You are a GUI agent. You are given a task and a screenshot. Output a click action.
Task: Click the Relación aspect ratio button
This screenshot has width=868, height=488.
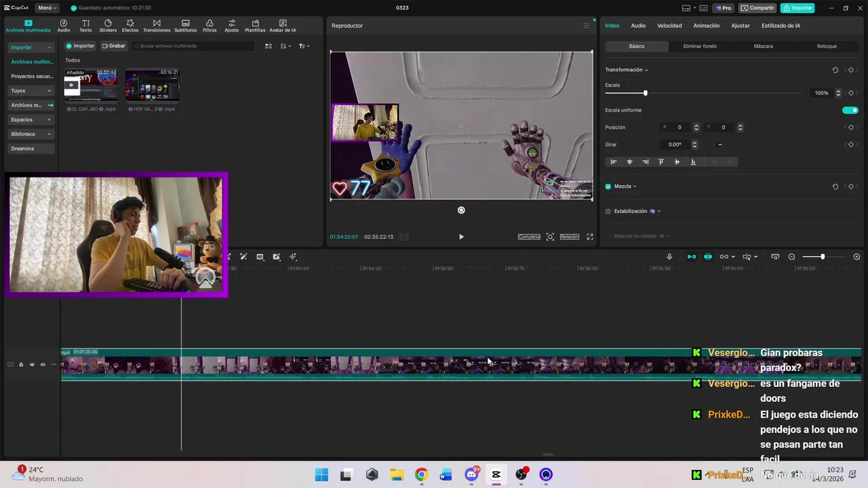[x=570, y=237]
